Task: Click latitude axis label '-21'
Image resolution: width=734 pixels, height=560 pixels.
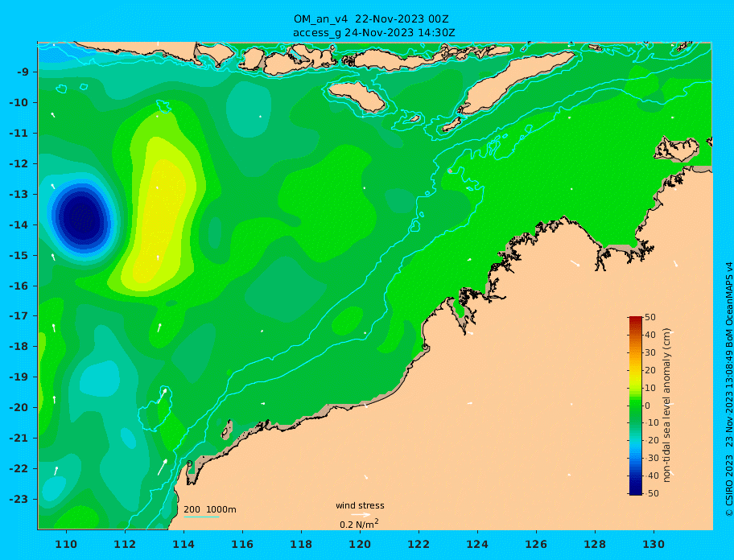Action: (19, 439)
